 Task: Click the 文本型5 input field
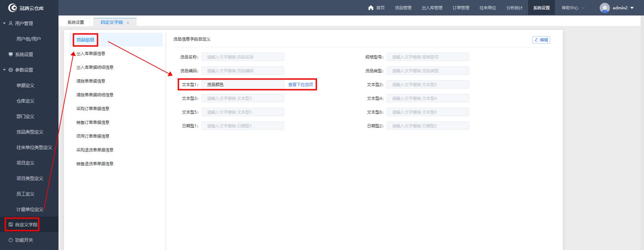pyautogui.click(x=243, y=112)
